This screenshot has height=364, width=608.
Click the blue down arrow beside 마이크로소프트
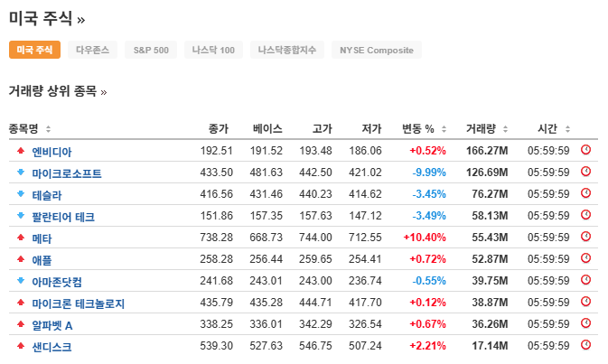click(21, 173)
